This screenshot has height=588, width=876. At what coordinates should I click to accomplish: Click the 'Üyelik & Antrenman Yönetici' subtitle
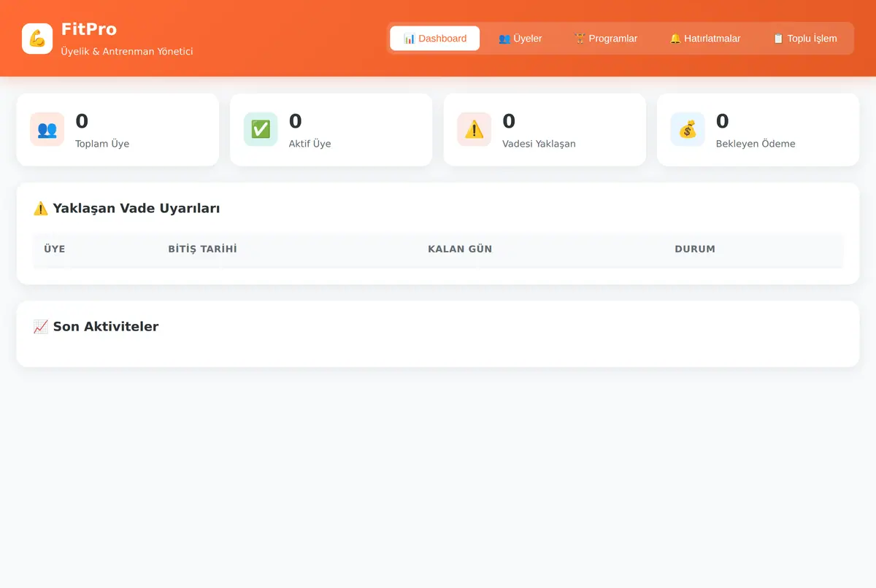127,52
